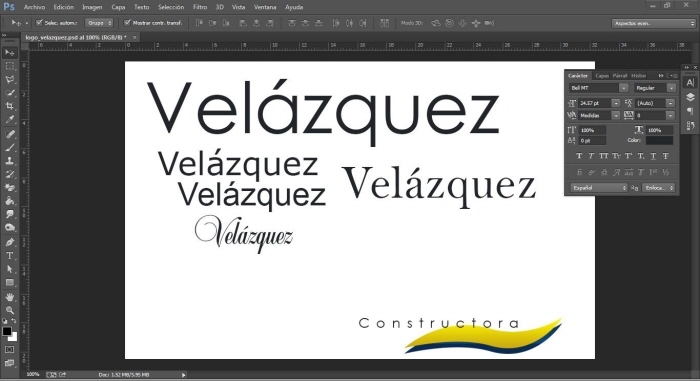Select the Zoom tool
Screen dimensions: 700x381
[x=9, y=310]
